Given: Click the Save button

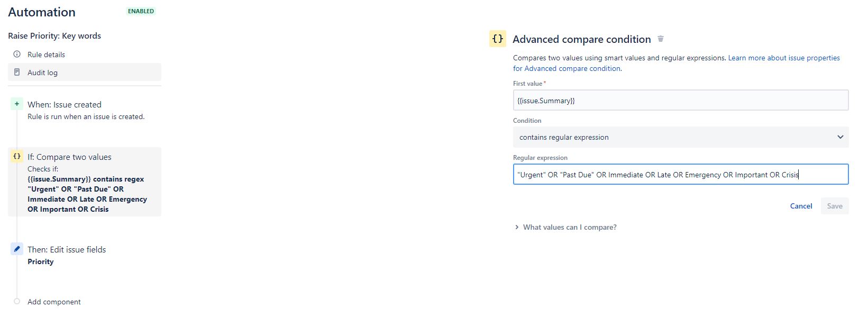Looking at the screenshot, I should (834, 206).
